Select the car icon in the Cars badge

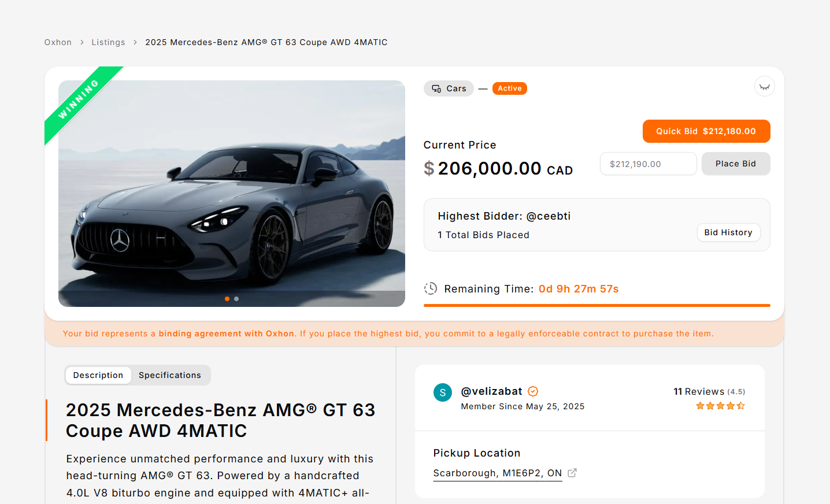click(435, 88)
